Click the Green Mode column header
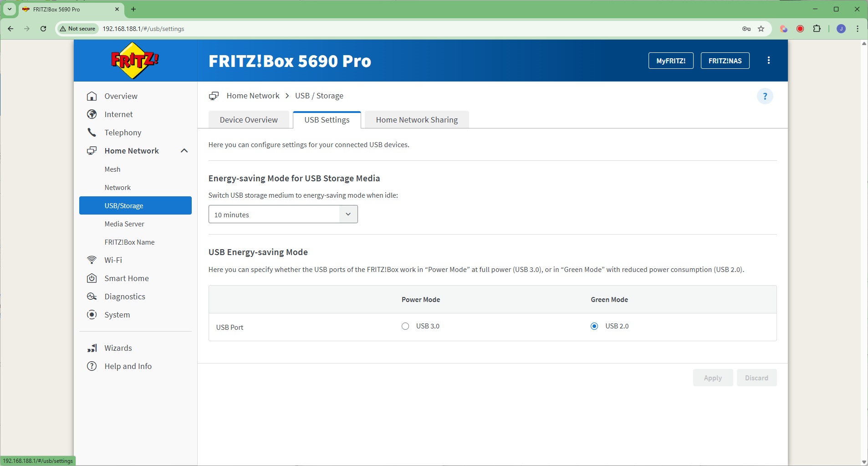Viewport: 868px width, 466px height. 609,300
